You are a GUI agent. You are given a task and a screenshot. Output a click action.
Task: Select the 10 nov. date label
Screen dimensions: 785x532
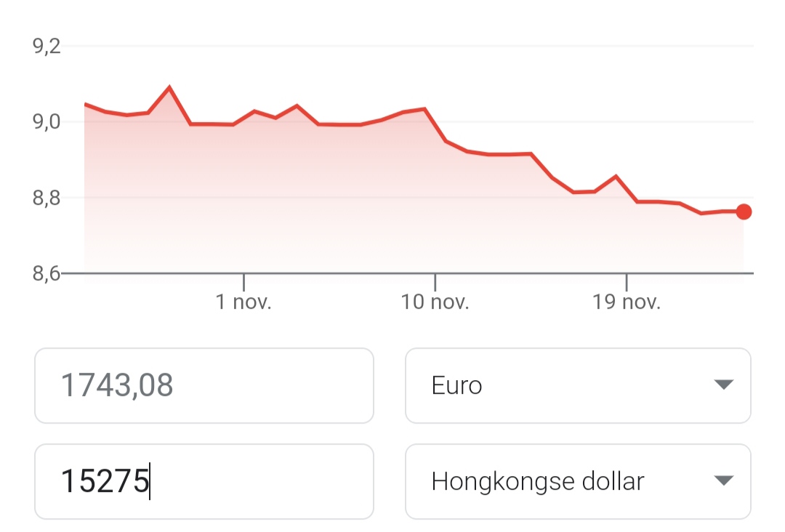pos(435,302)
